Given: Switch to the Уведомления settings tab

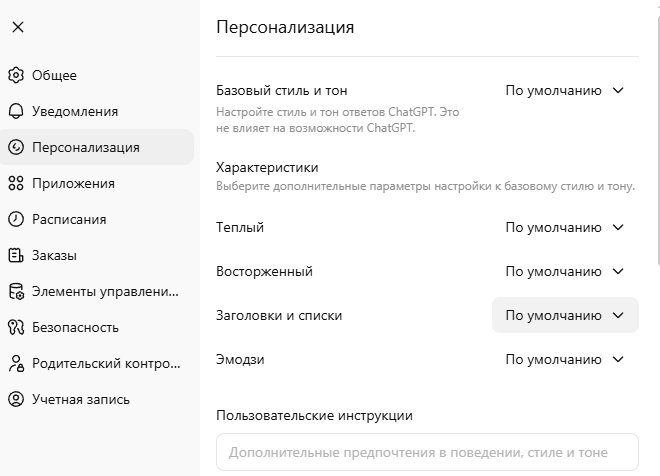Looking at the screenshot, I should coord(75,111).
